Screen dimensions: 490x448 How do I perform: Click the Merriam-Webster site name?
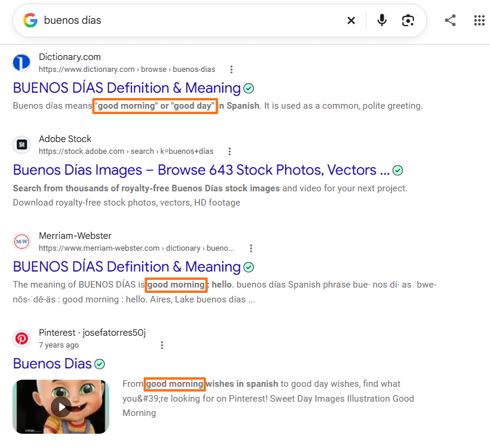pos(75,236)
